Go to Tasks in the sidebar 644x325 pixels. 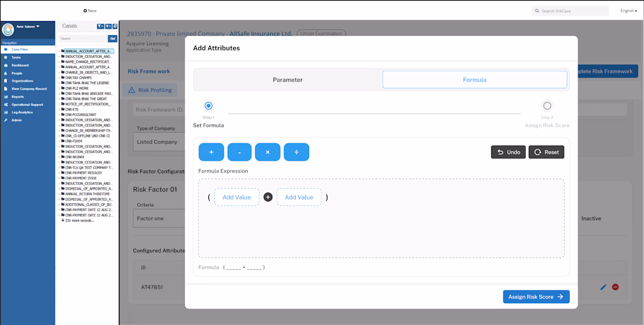point(28,57)
